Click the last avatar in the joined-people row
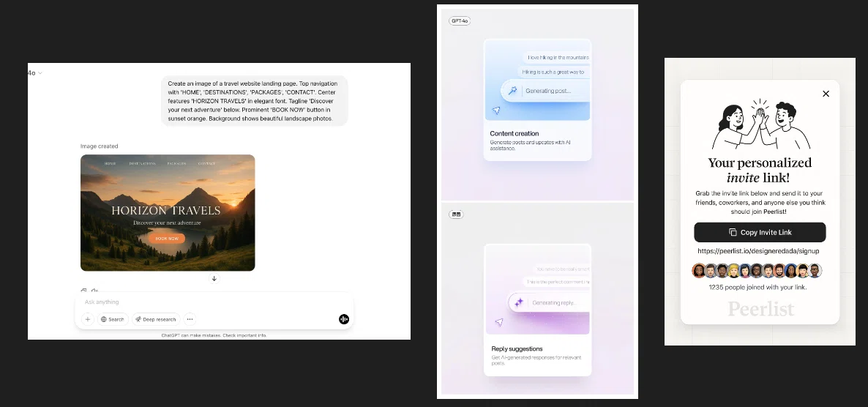 815,271
